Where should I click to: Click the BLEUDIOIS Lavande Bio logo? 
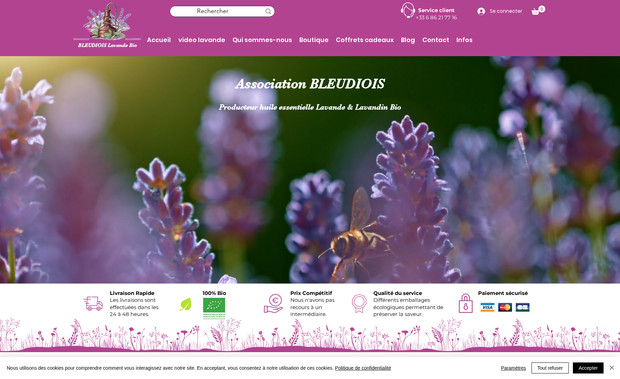[x=107, y=25]
